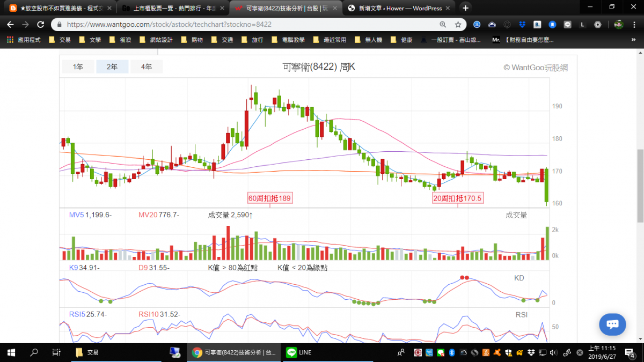
Task: Click the taskbar clock showing 11:15
Action: click(x=602, y=352)
